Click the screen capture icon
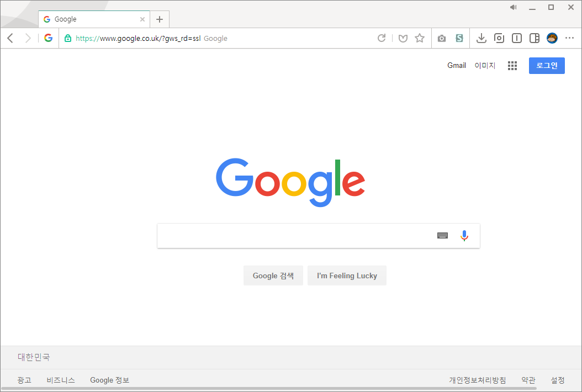 pyautogui.click(x=499, y=38)
